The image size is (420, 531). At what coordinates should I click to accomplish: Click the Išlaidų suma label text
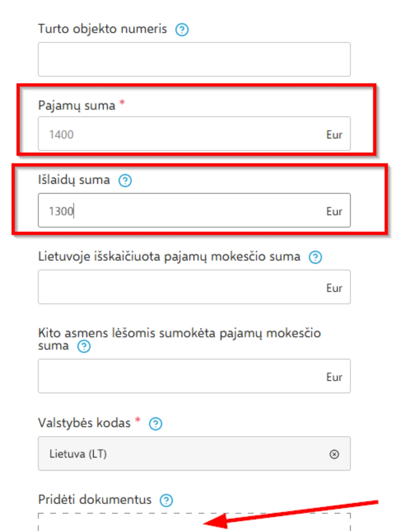pyautogui.click(x=74, y=180)
